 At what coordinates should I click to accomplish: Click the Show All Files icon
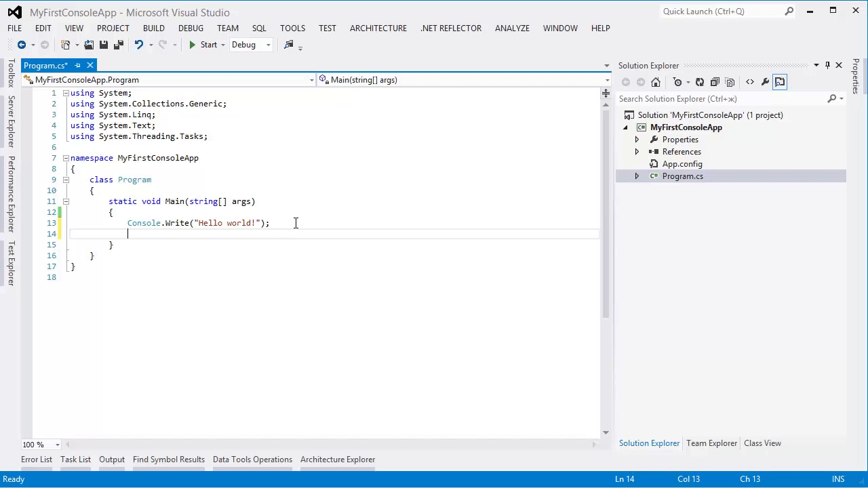(730, 82)
